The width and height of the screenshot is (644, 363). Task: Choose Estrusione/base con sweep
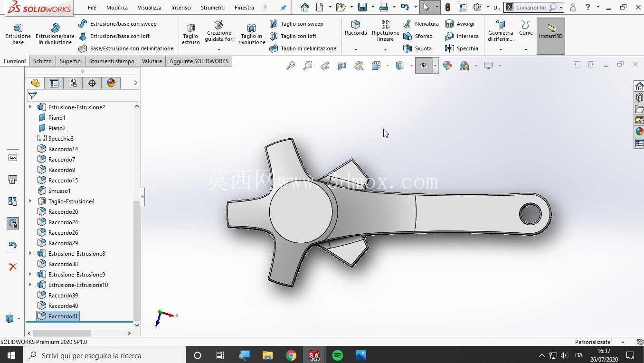(117, 24)
